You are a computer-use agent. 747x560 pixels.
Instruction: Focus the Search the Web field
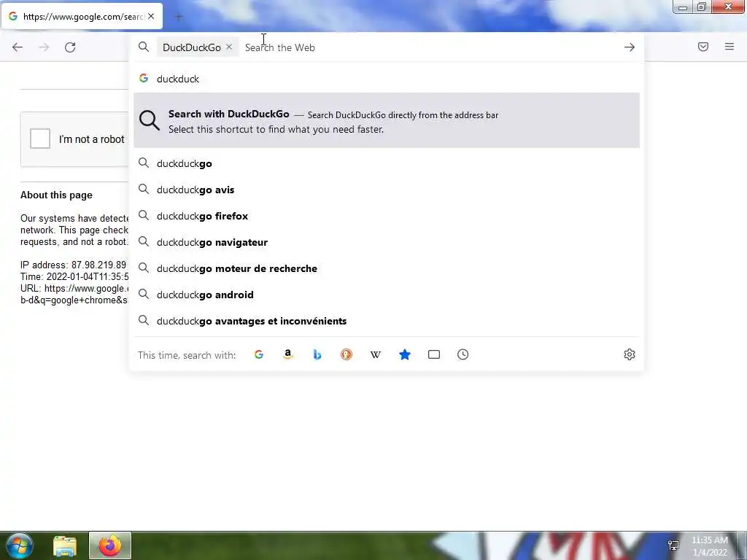coord(429,47)
